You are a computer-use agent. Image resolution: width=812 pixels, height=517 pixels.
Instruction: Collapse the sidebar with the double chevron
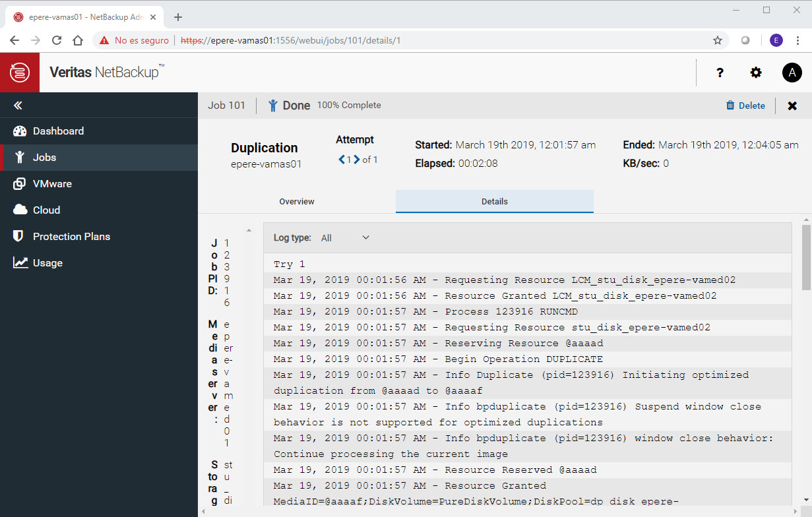coord(18,106)
